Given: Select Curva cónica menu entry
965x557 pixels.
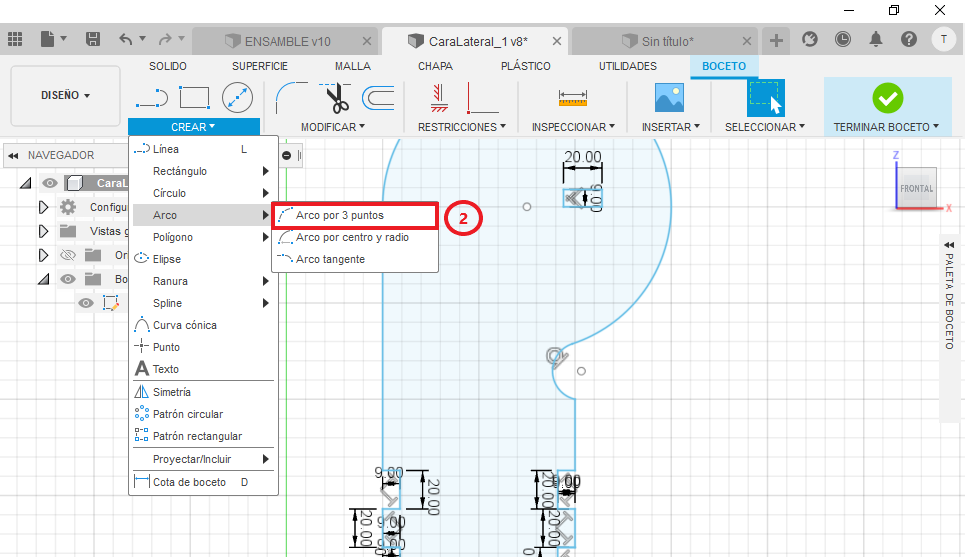Looking at the screenshot, I should pos(204,325).
